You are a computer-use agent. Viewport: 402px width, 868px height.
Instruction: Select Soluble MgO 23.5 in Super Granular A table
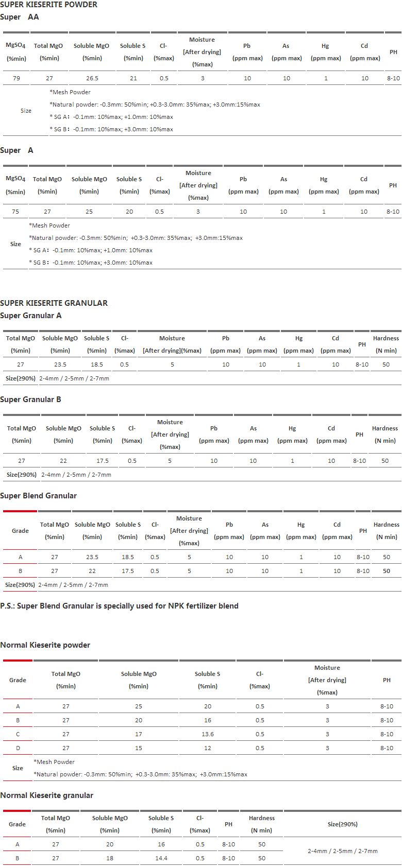60,364
